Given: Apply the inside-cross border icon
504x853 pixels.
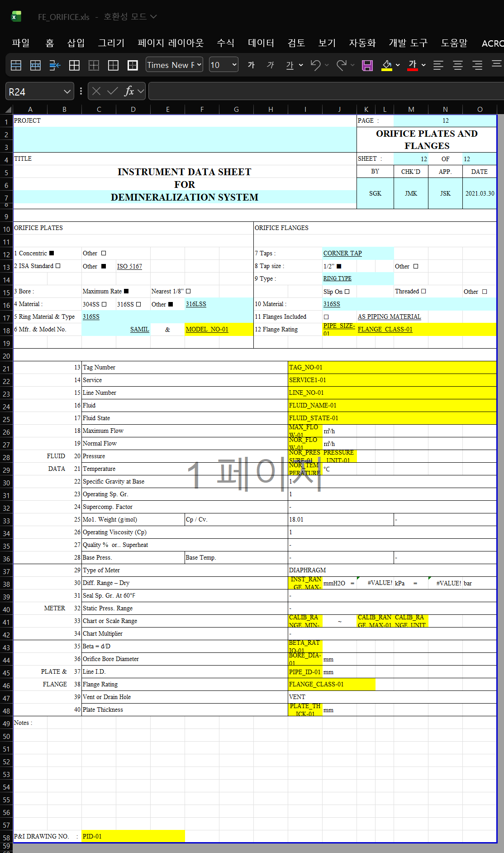Looking at the screenshot, I should click(113, 65).
